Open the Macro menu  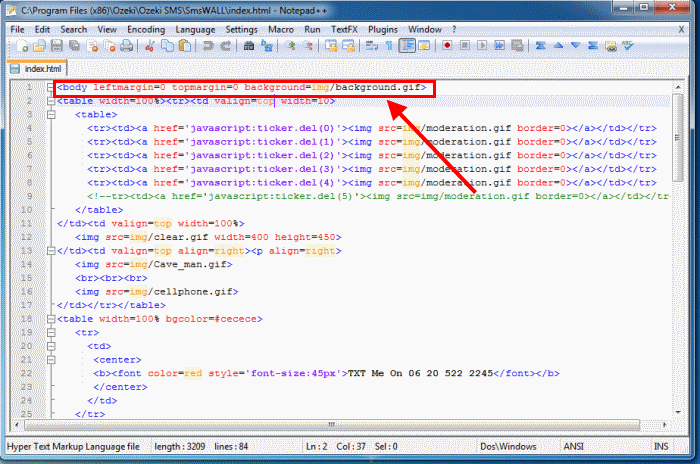point(281,29)
